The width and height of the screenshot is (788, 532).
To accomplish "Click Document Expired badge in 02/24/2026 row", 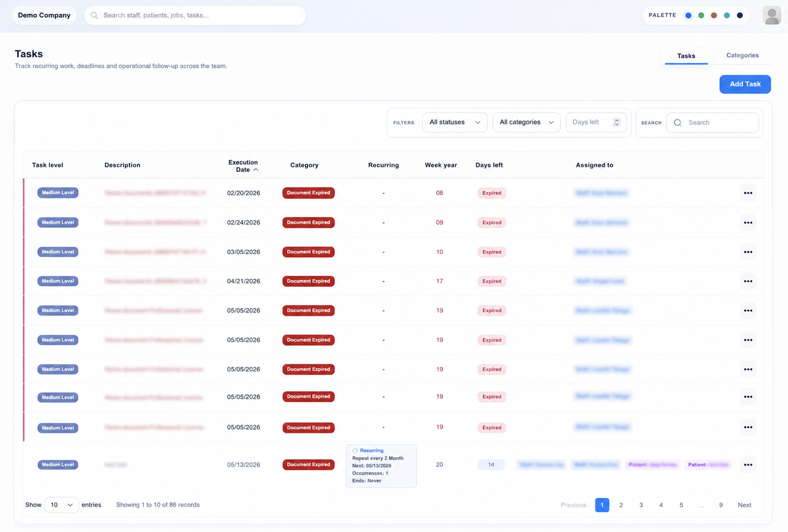I will click(308, 223).
